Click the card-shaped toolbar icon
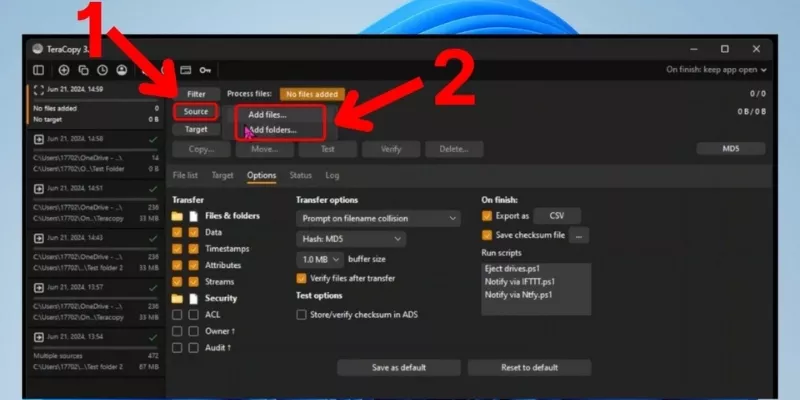This screenshot has height=400, width=800. pos(186,70)
